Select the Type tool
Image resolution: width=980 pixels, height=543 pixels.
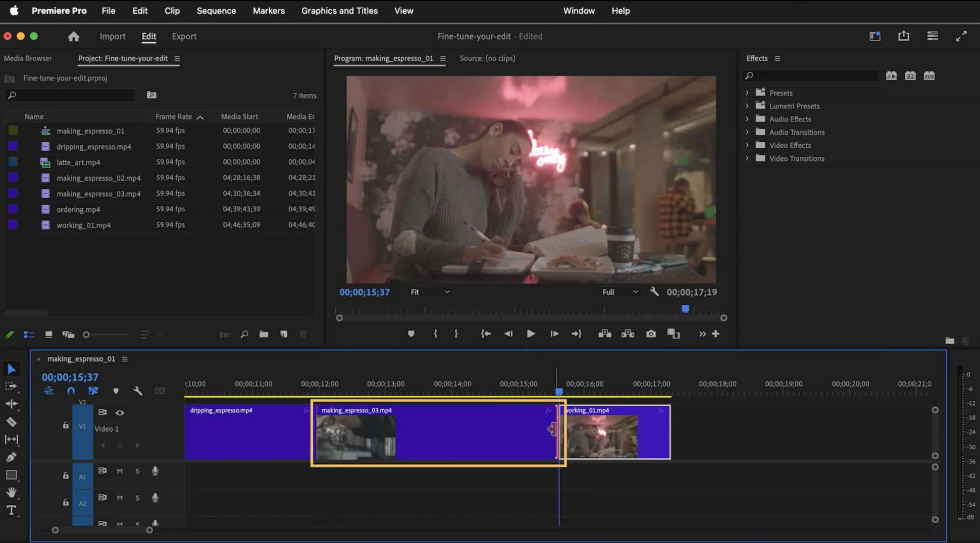(x=11, y=510)
